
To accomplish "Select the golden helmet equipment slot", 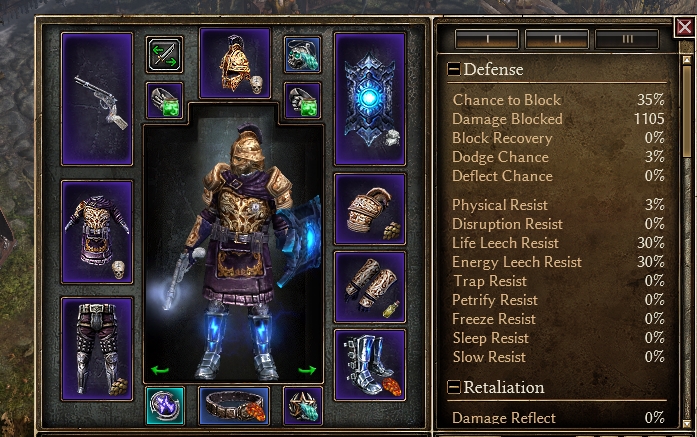I will (x=235, y=63).
